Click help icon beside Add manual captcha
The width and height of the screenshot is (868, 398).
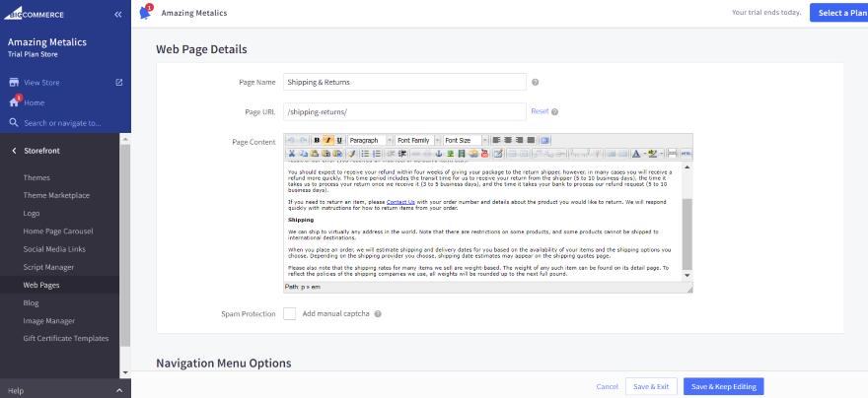378,314
